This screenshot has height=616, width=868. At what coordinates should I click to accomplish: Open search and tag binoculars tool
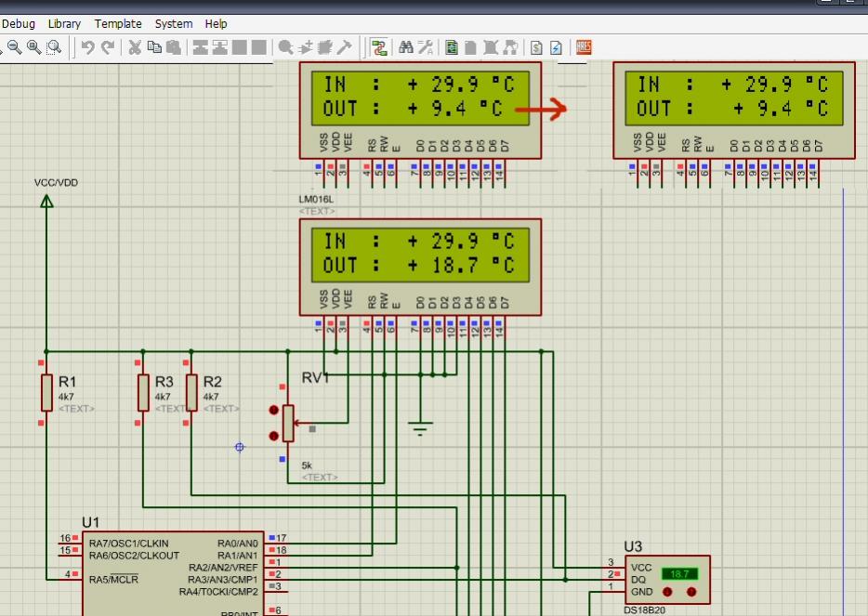(405, 47)
